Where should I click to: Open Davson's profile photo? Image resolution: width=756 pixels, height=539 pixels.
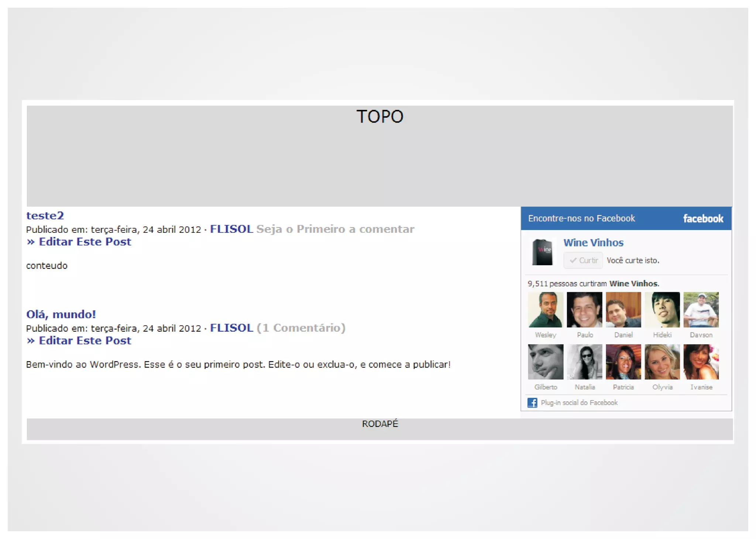pyautogui.click(x=701, y=310)
